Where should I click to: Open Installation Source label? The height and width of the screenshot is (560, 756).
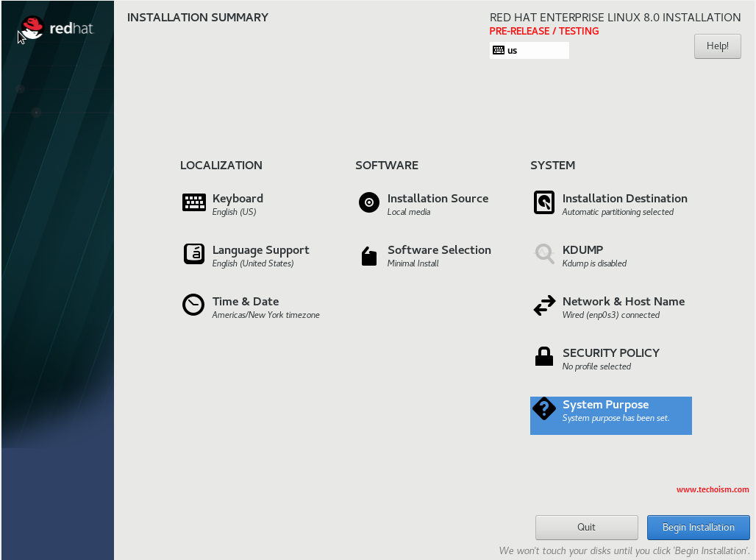point(438,198)
